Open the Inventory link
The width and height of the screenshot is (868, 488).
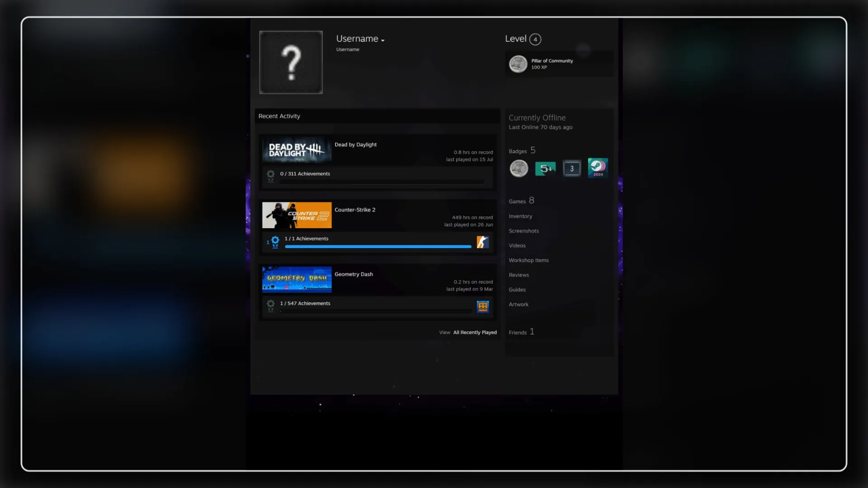click(x=520, y=216)
